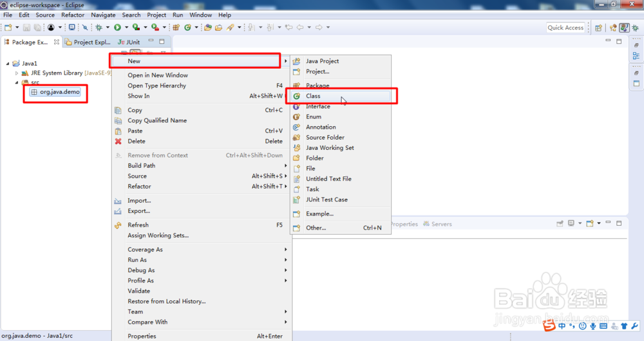The height and width of the screenshot is (341, 644).
Task: Switch to the Servers view tab
Action: click(x=438, y=224)
